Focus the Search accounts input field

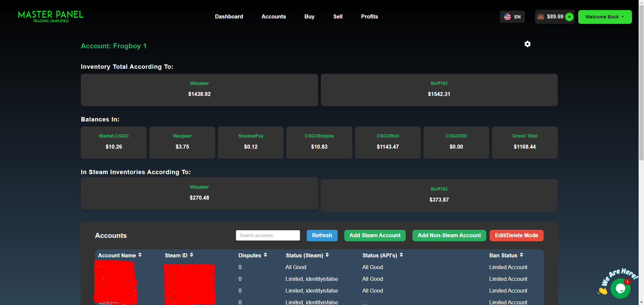268,235
